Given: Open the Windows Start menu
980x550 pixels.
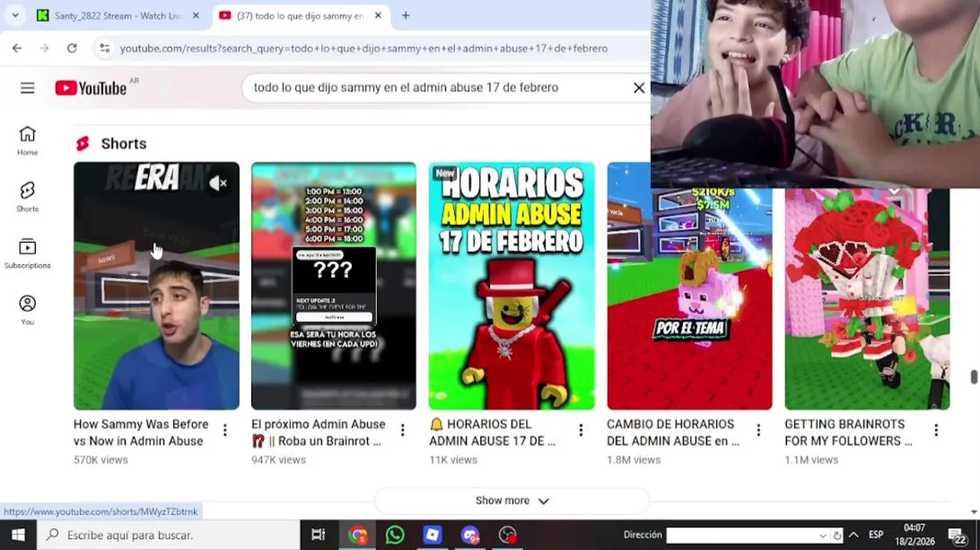Looking at the screenshot, I should coord(18,535).
